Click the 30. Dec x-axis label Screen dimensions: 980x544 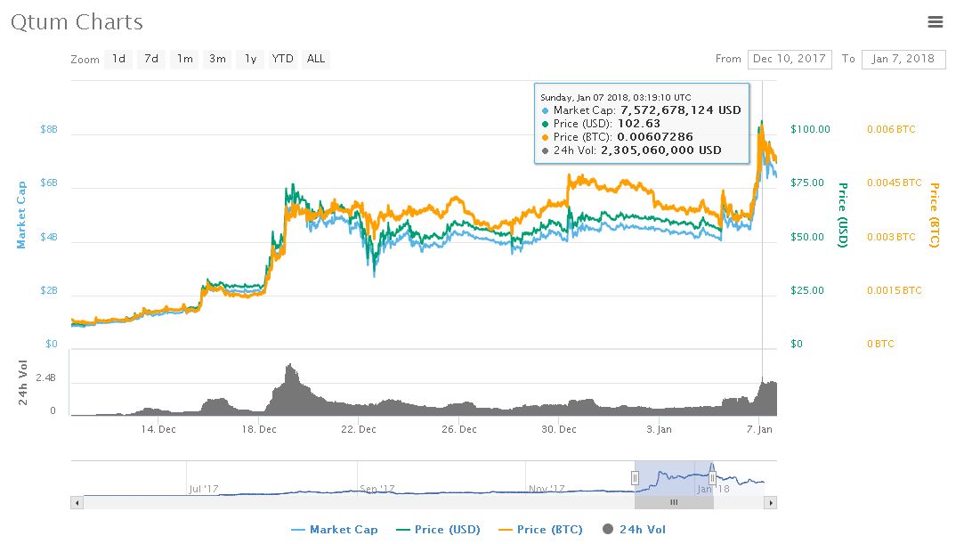[x=559, y=429]
